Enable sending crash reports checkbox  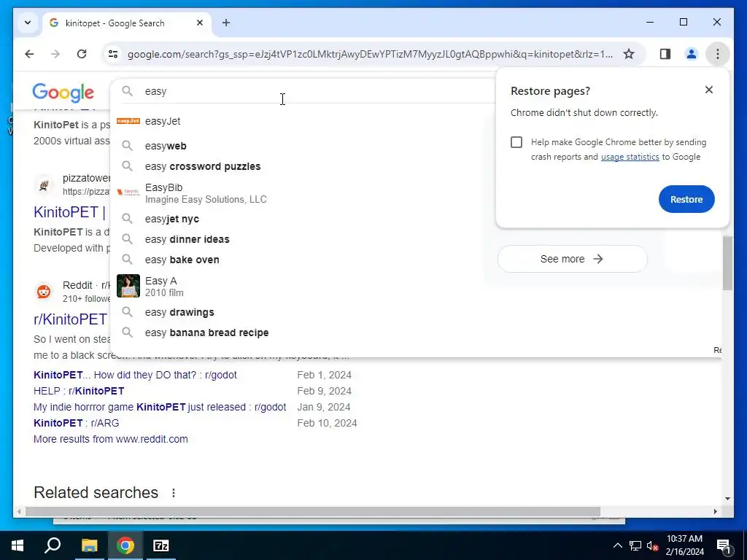coord(516,142)
